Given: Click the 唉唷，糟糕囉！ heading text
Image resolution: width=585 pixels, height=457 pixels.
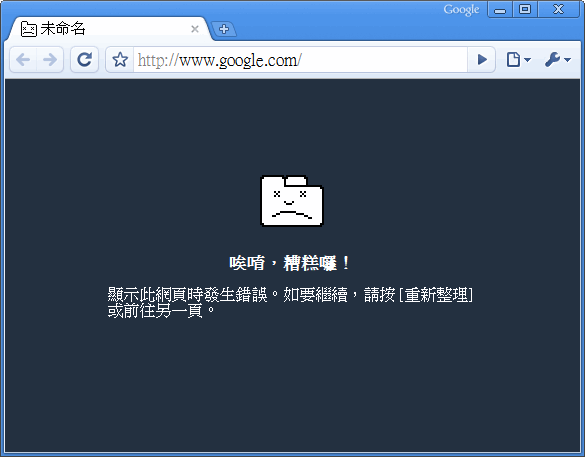Looking at the screenshot, I should click(x=290, y=263).
